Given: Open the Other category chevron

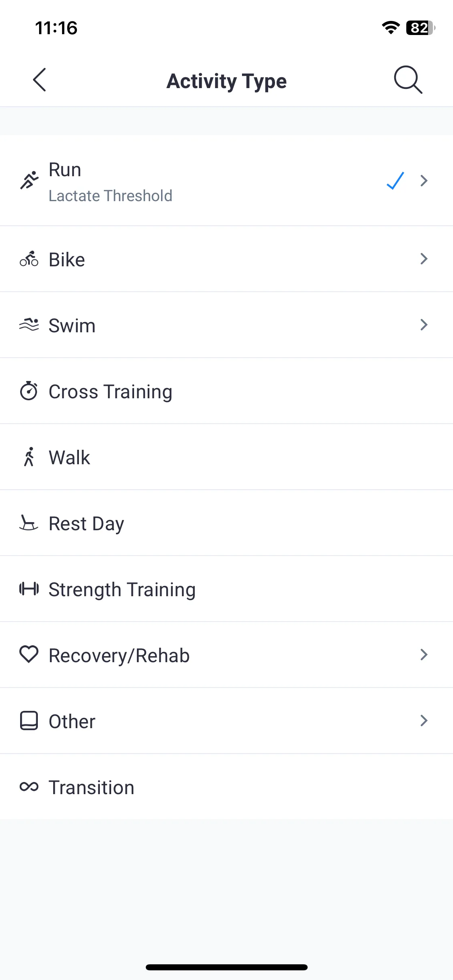Looking at the screenshot, I should tap(424, 721).
